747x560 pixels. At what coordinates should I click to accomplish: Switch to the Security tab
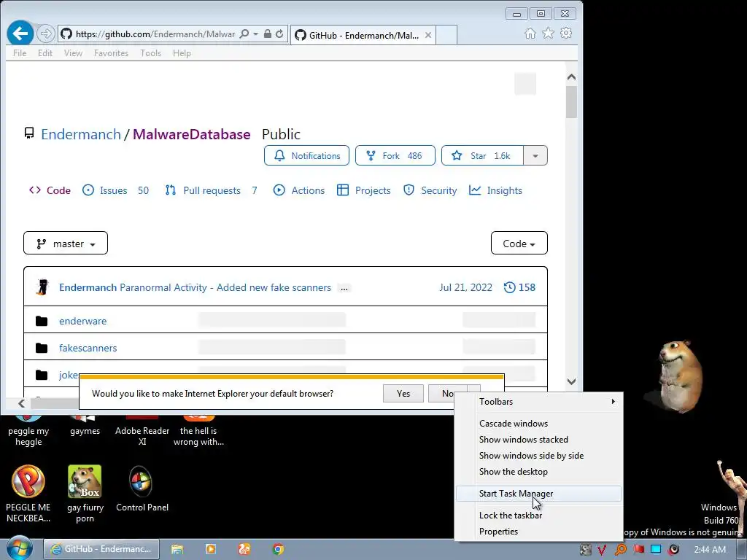tap(430, 190)
